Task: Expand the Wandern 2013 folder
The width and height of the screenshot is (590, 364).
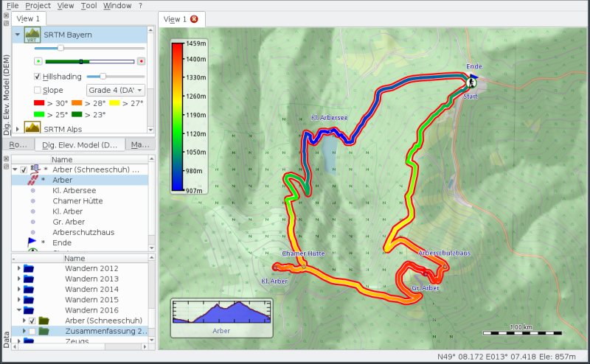Action: [19, 279]
